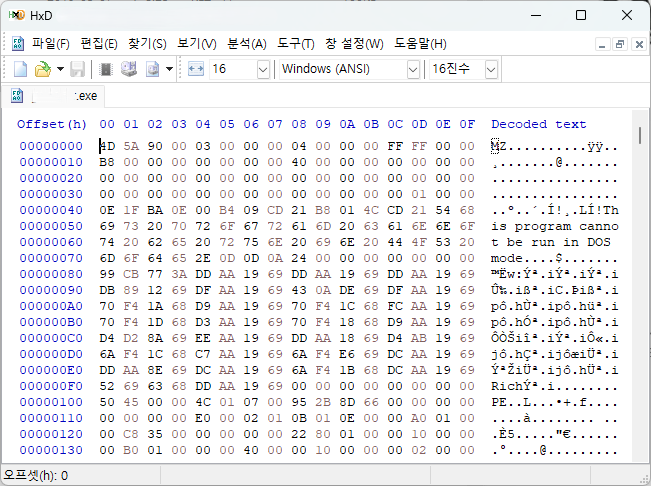Image resolution: width=651 pixels, height=486 pixels.
Task: Open the 도구(T) menu
Action: click(295, 44)
